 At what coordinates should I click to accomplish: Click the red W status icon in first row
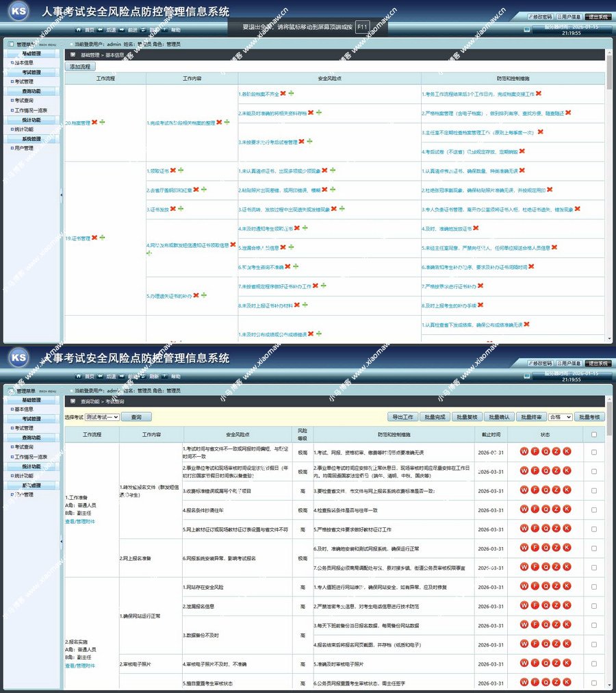pos(524,451)
